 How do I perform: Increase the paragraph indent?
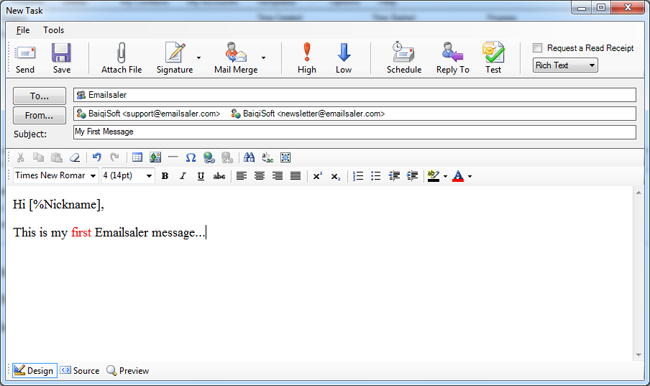coord(412,176)
